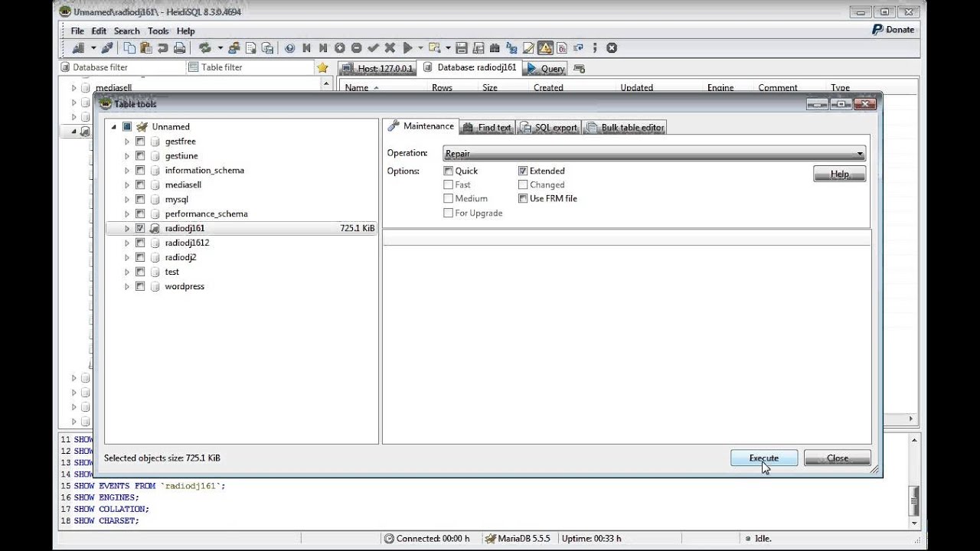
Task: Click the favorites star icon
Action: coord(322,67)
